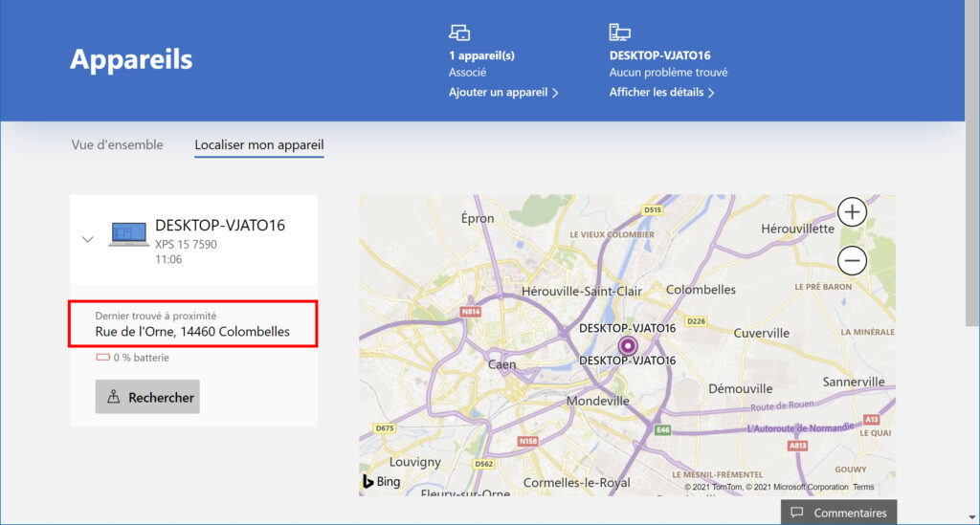Click the associated devices icon above '1 appareil(s)'
The image size is (980, 525).
(459, 33)
